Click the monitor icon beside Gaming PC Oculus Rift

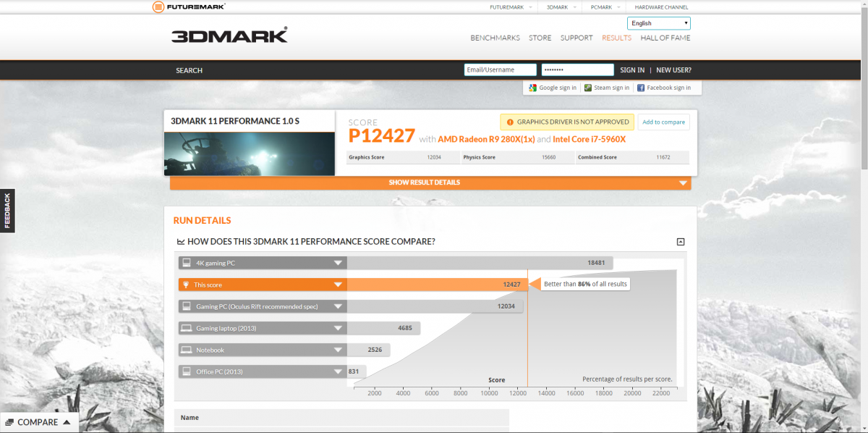click(x=186, y=306)
